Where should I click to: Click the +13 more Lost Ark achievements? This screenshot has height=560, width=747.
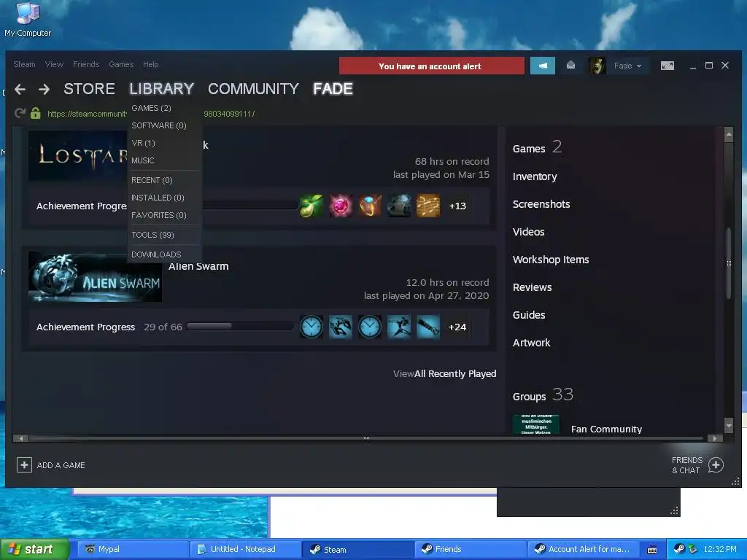click(457, 206)
